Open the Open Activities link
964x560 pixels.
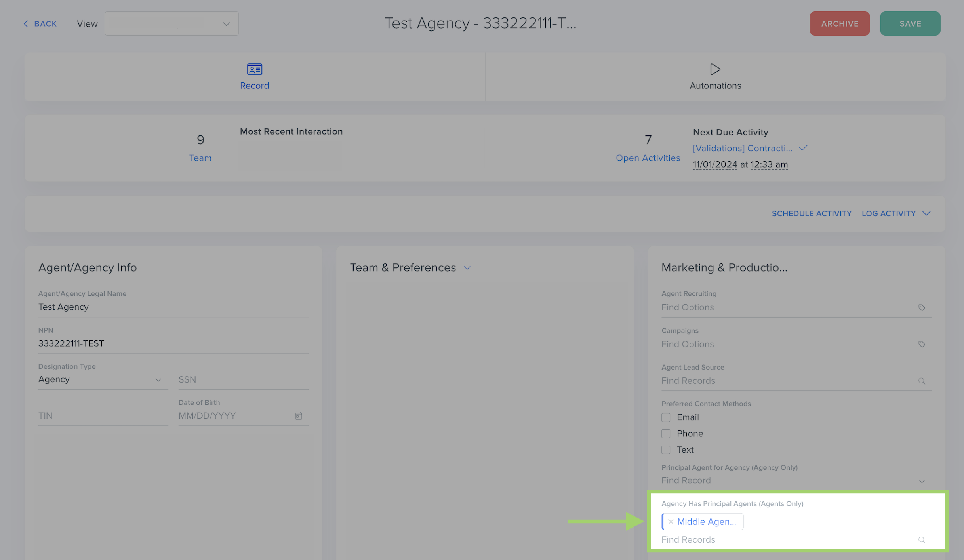(x=648, y=158)
